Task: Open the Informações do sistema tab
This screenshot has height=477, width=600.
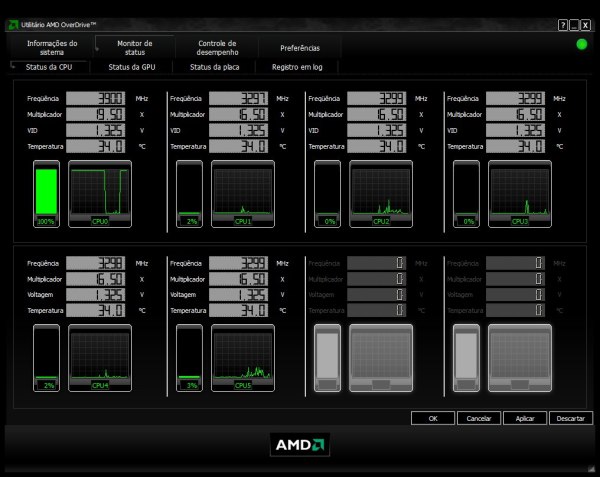Action: pos(52,47)
